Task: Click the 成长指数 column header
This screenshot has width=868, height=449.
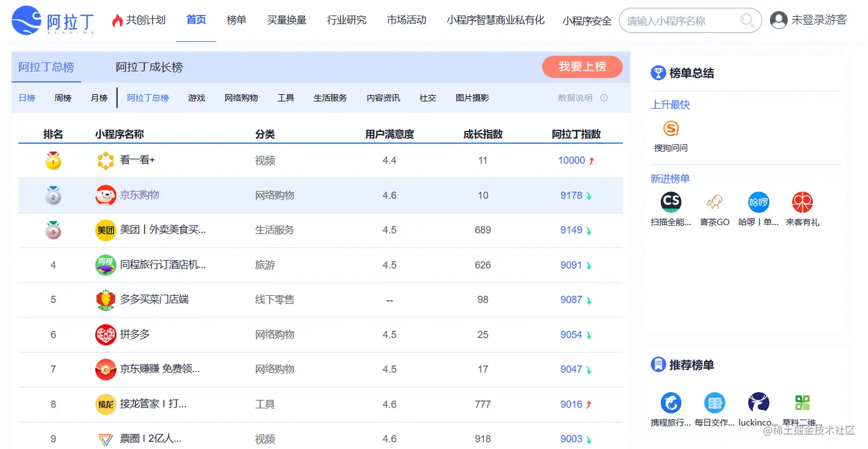Action: click(483, 134)
